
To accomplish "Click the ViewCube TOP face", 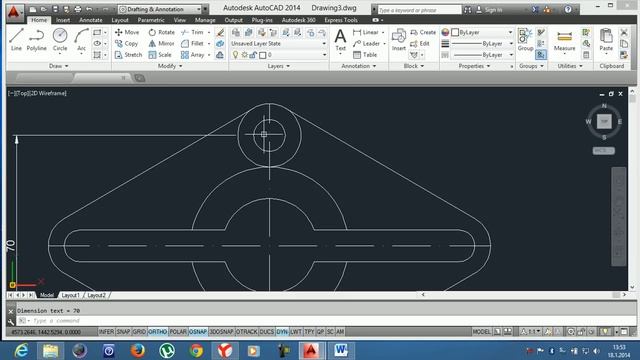I will [x=604, y=121].
